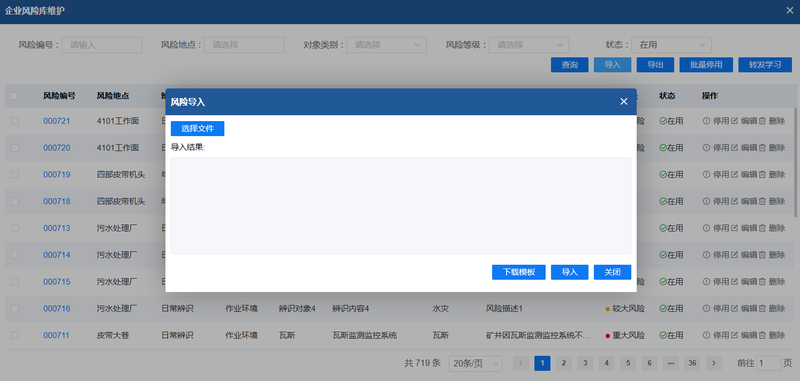The height and width of the screenshot is (381, 800).
Task: Click the 导入结果 result text area
Action: coord(401,206)
